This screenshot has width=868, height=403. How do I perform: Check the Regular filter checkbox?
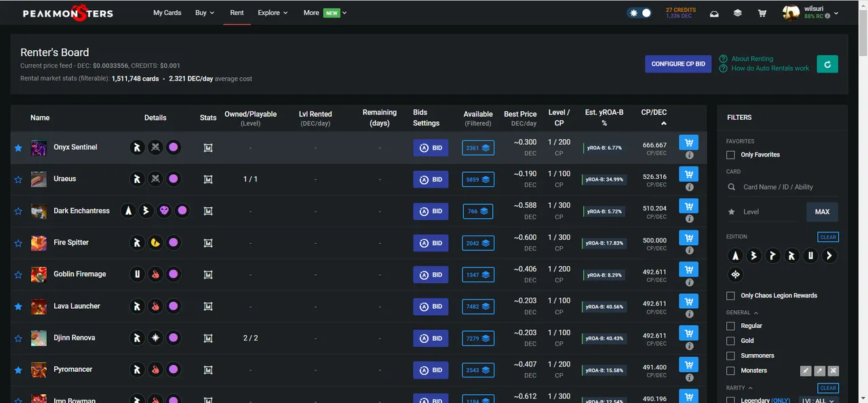click(x=730, y=326)
